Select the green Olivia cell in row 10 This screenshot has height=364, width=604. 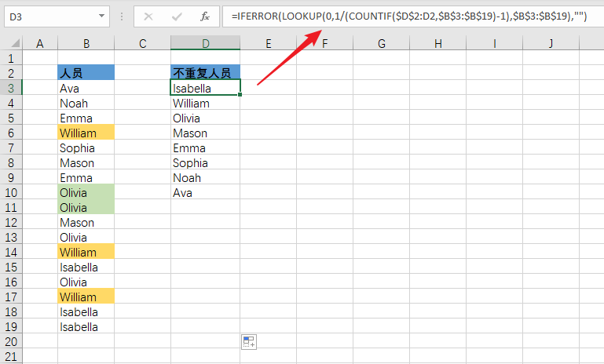86,193
